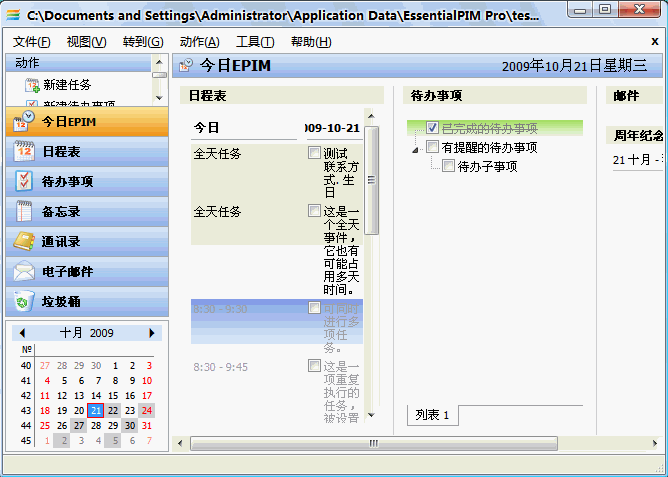Open the 工具(T) menu
The height and width of the screenshot is (477, 668).
pyautogui.click(x=255, y=42)
